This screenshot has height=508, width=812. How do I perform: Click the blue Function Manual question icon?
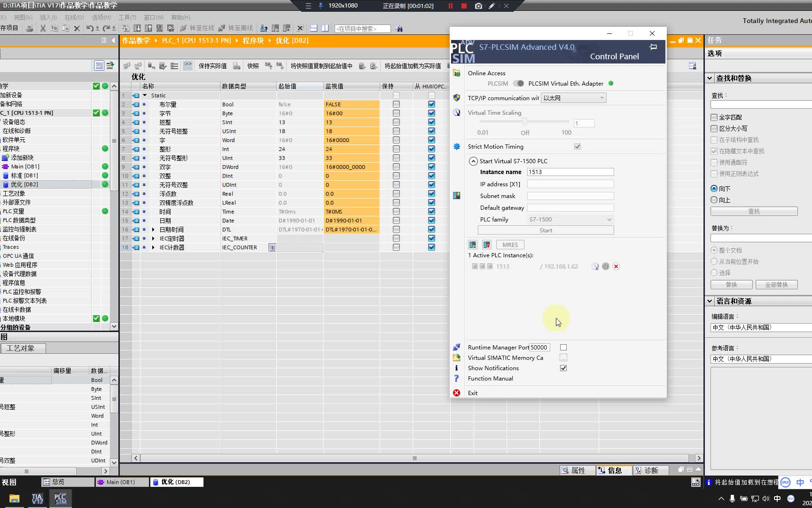[456, 378]
